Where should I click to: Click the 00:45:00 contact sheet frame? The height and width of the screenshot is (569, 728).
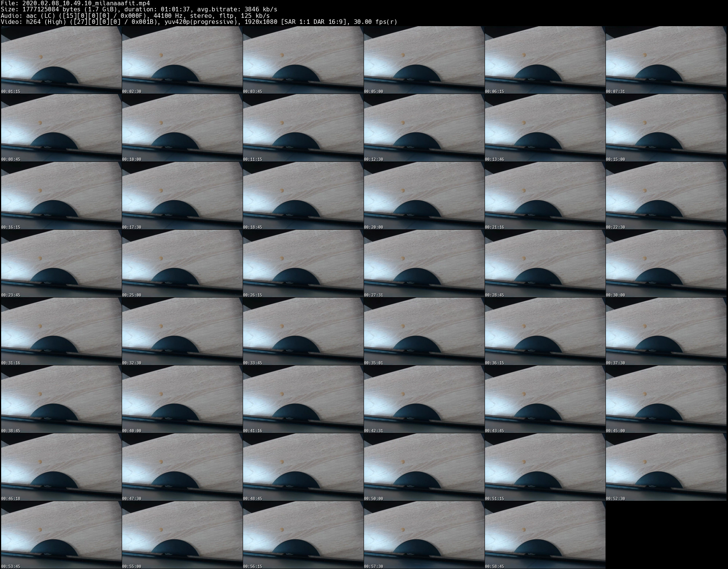pos(666,399)
